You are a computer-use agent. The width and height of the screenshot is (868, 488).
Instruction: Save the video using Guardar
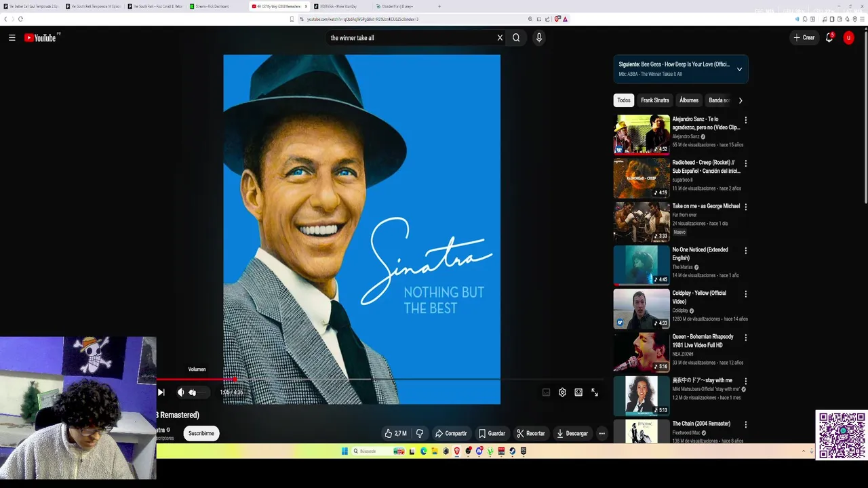click(492, 434)
